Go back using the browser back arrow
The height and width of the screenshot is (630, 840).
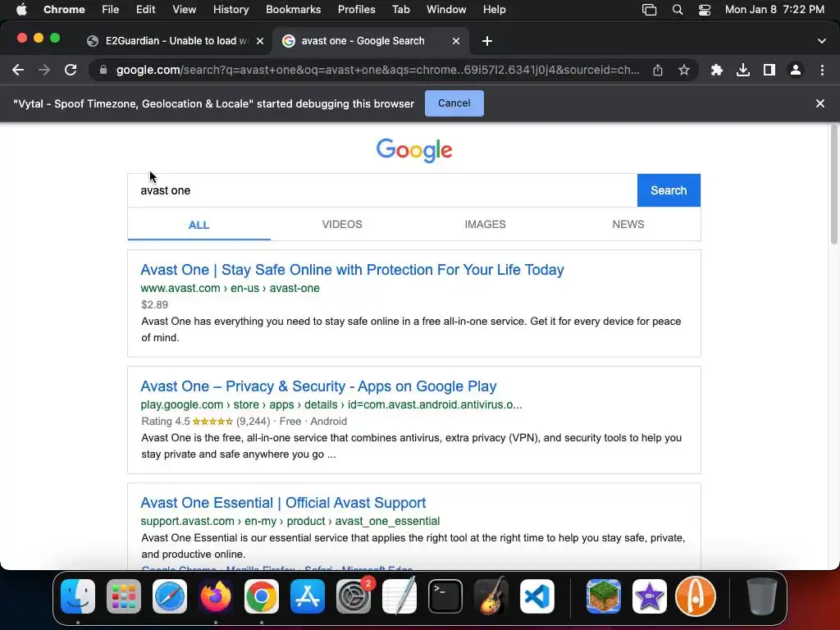(18, 70)
